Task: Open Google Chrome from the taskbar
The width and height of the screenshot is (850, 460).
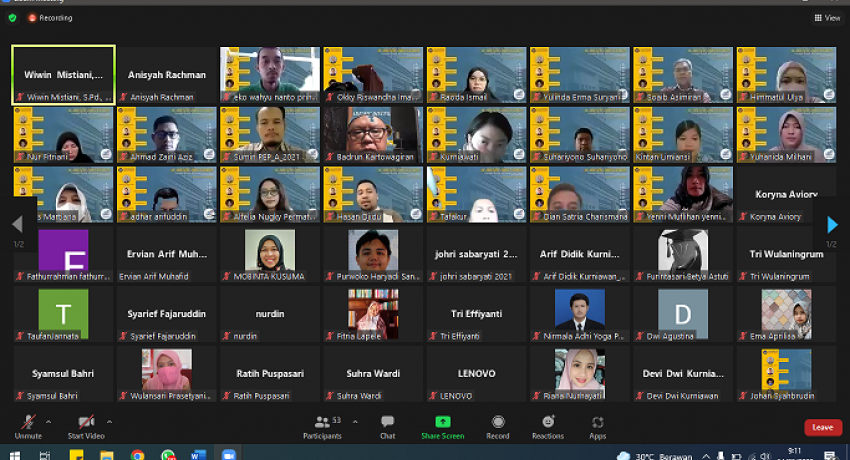Action: click(137, 456)
